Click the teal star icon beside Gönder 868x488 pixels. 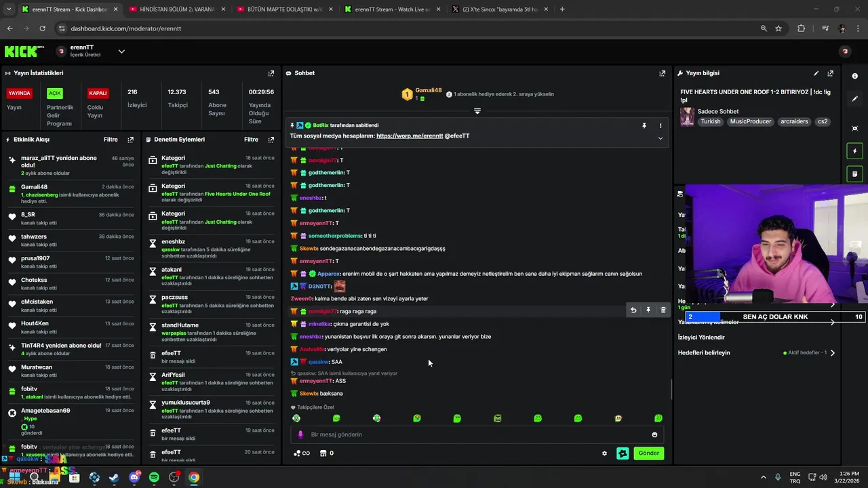[623, 453]
